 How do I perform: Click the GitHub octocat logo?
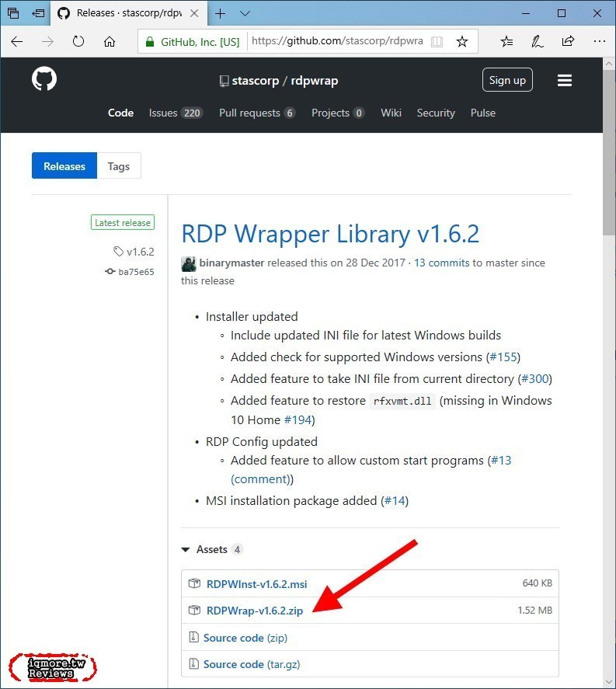(x=44, y=80)
